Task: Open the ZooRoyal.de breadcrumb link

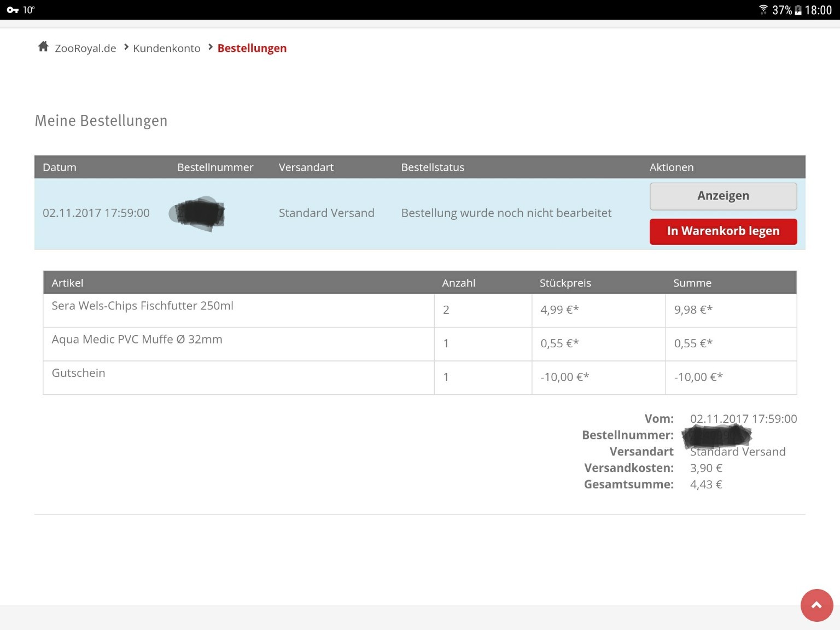Action: coord(85,48)
